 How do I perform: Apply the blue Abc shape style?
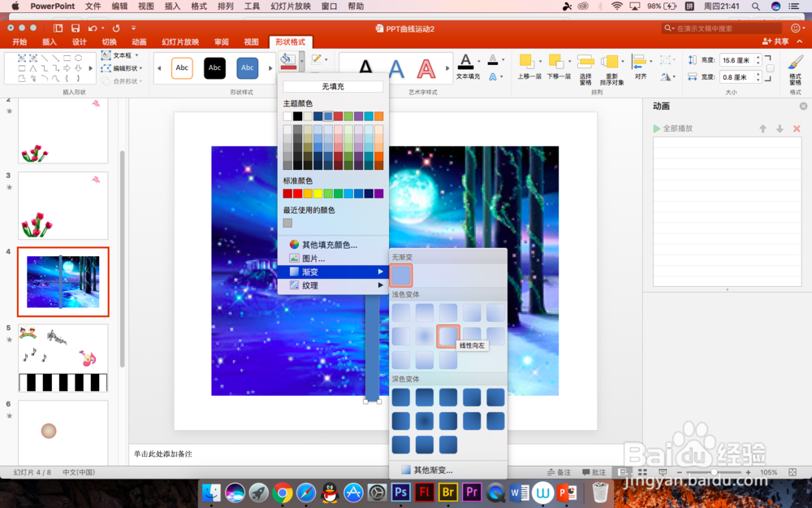(x=248, y=68)
